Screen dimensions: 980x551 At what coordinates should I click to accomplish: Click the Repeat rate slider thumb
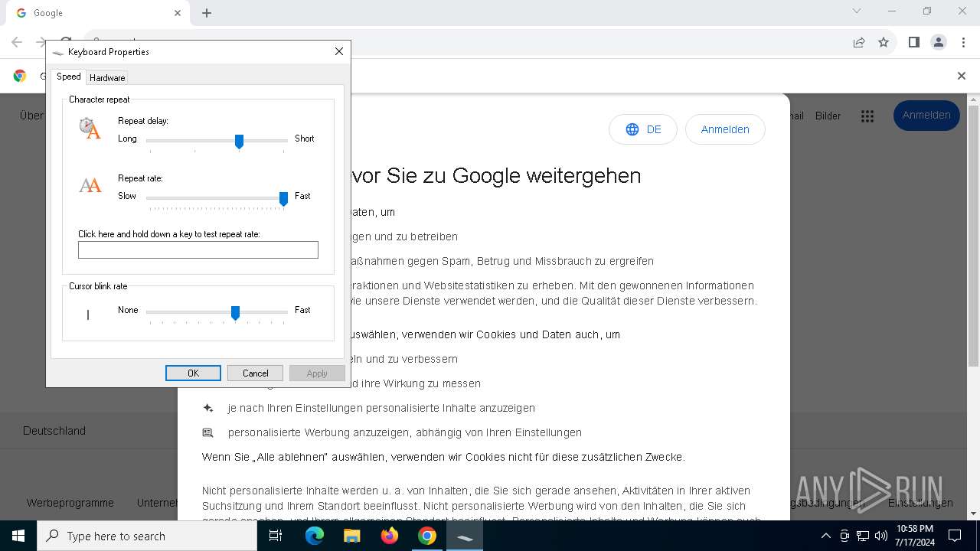tap(283, 199)
